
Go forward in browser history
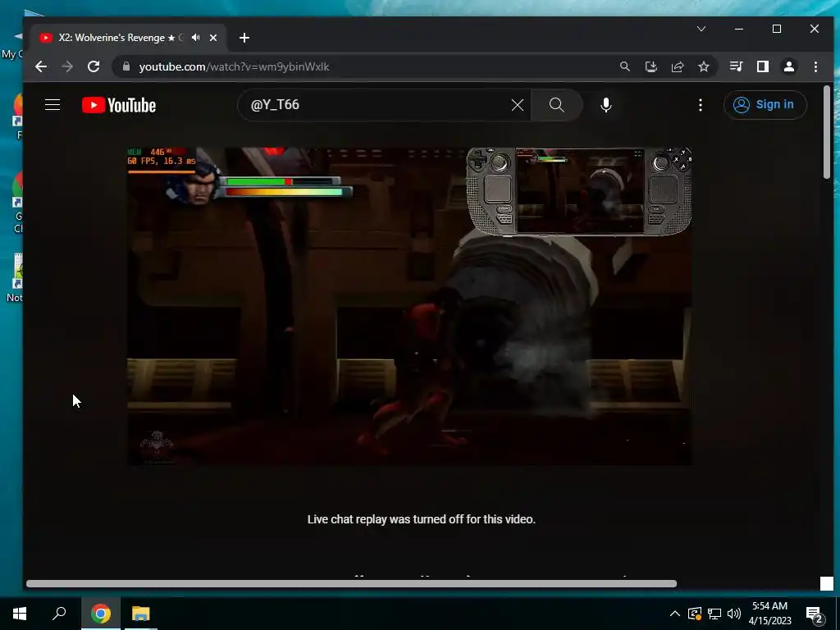(67, 66)
